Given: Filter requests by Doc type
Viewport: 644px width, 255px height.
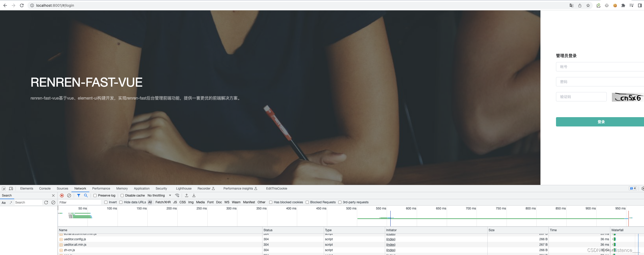Looking at the screenshot, I should point(219,202).
